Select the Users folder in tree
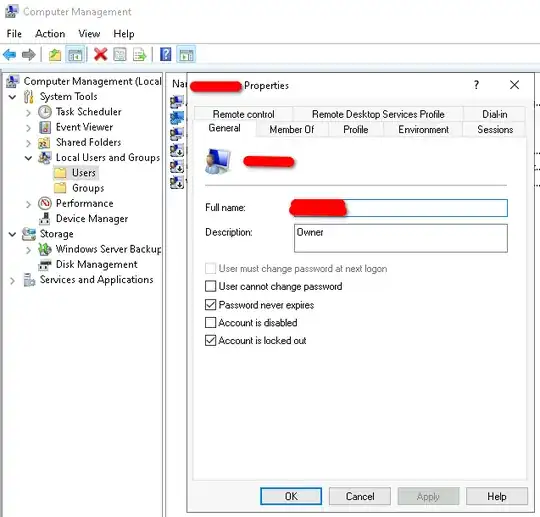 point(76,173)
